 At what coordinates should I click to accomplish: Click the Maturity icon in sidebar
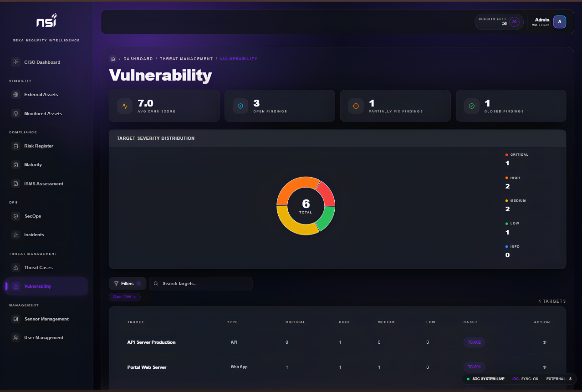(16, 165)
